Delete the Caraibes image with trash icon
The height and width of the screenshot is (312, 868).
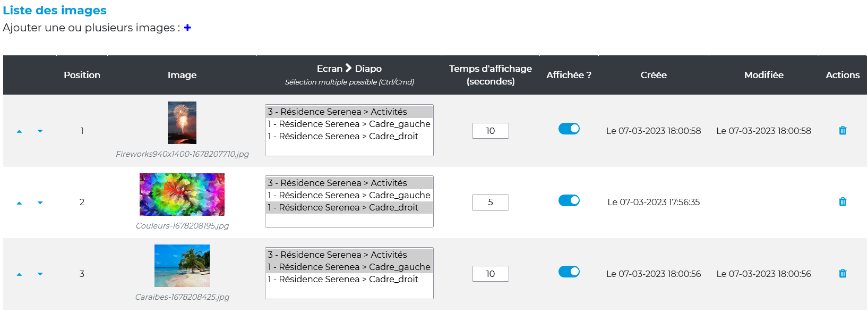coord(843,274)
